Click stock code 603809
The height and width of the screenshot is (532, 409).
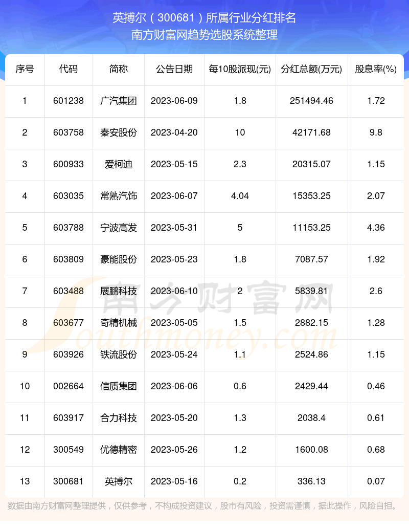[x=68, y=259]
